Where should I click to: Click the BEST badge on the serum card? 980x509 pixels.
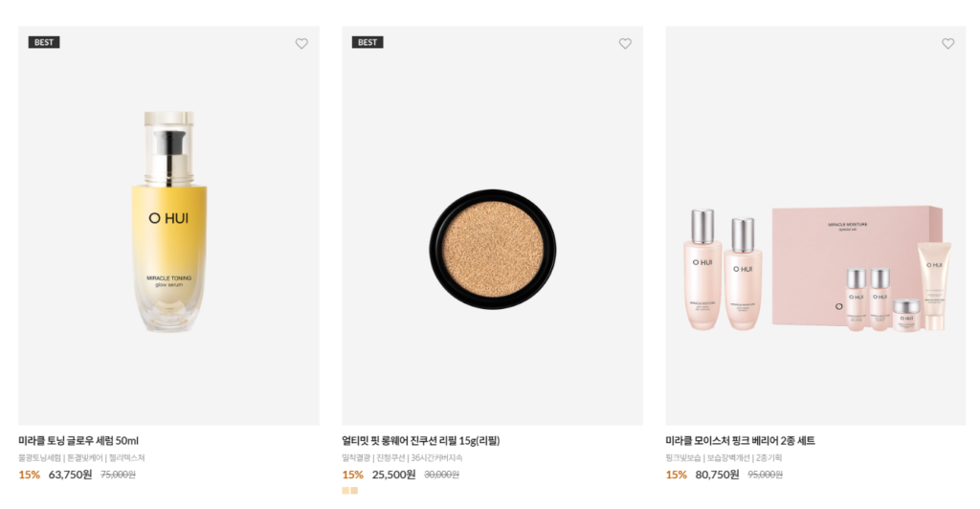pyautogui.click(x=44, y=42)
